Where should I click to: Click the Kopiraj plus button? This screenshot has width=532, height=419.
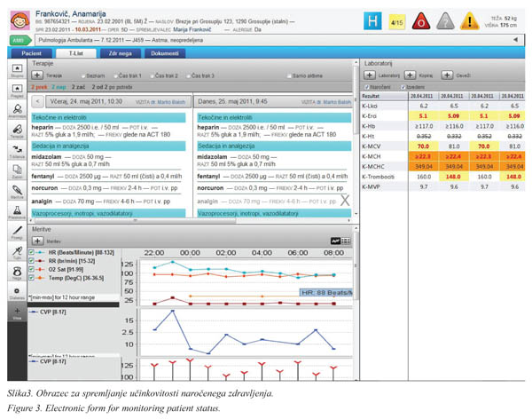410,75
